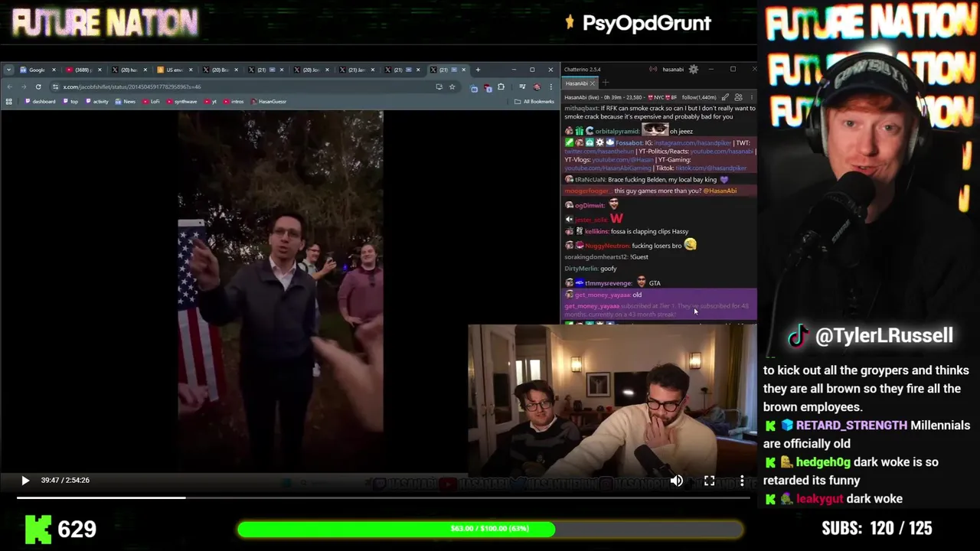
Task: Open the LoFi bookmark
Action: 151,101
